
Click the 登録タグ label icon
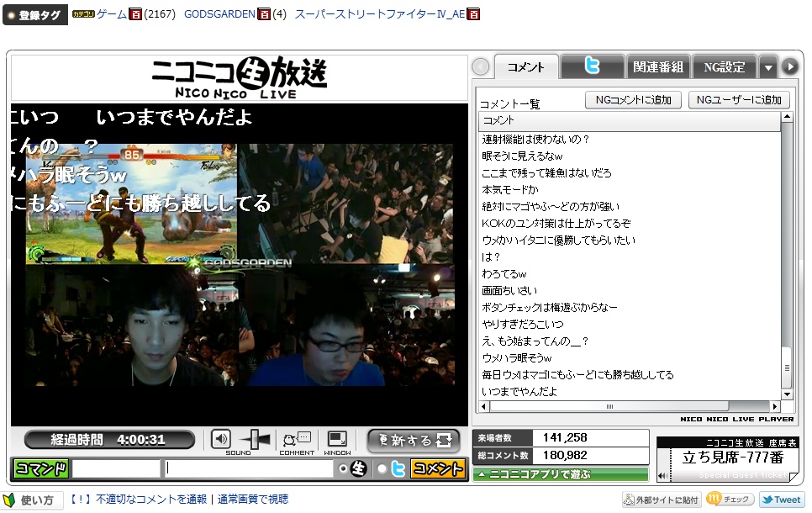[x=35, y=15]
